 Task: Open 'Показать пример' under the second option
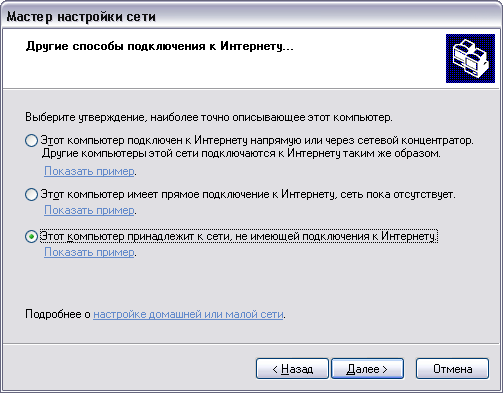pos(89,210)
